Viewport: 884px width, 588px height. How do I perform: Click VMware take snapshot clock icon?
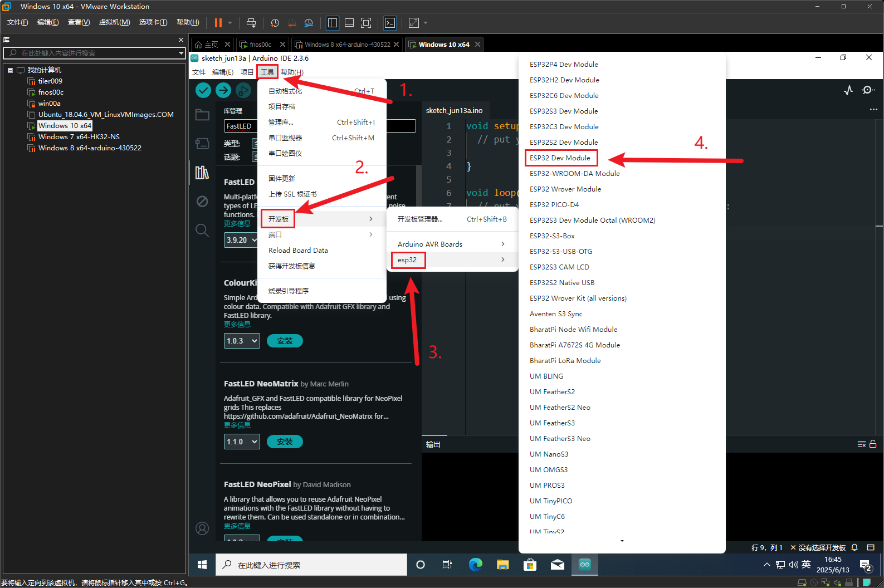(x=275, y=23)
